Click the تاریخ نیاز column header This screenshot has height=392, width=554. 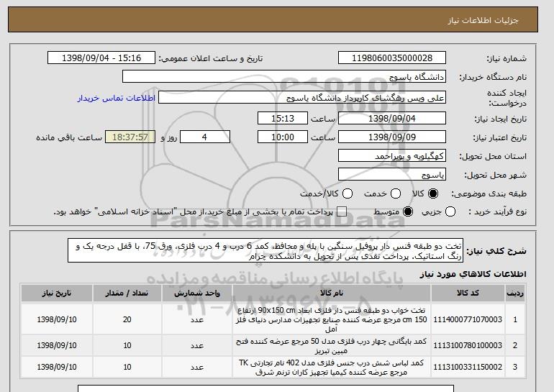pyautogui.click(x=57, y=293)
